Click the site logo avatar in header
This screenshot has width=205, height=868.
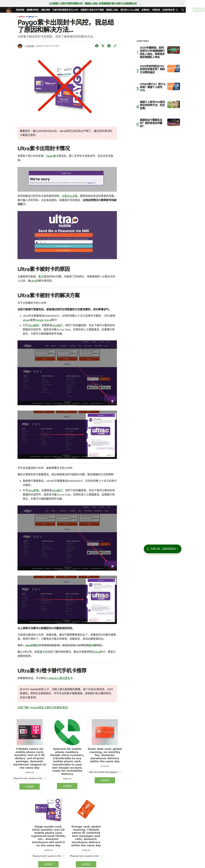[x=9, y=10]
